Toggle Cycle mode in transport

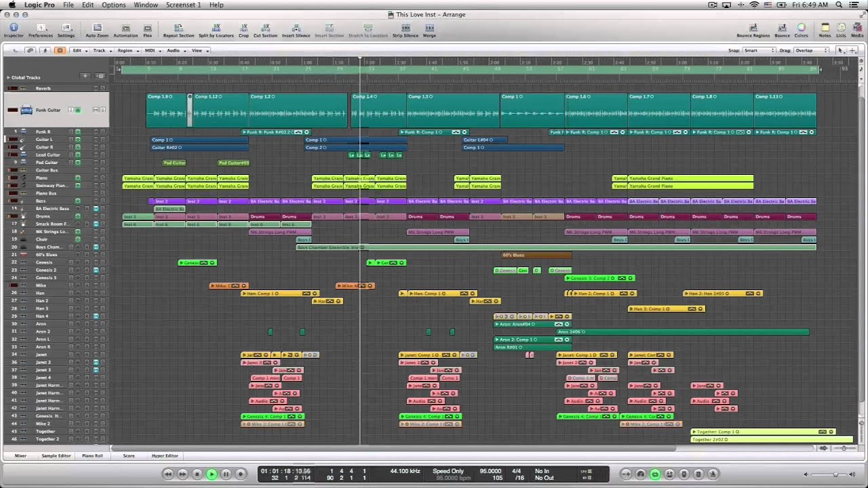[655, 474]
